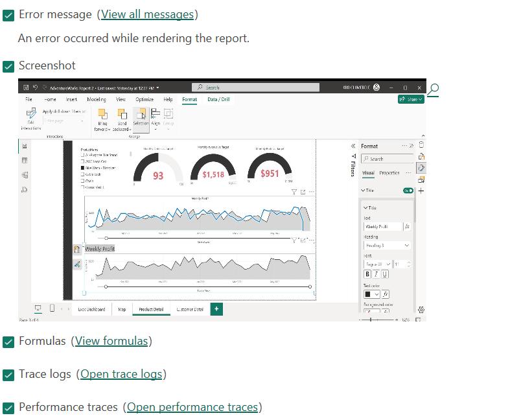The height and width of the screenshot is (420, 521).
Task: Click the Model view icon in left rail
Action: pos(25,175)
